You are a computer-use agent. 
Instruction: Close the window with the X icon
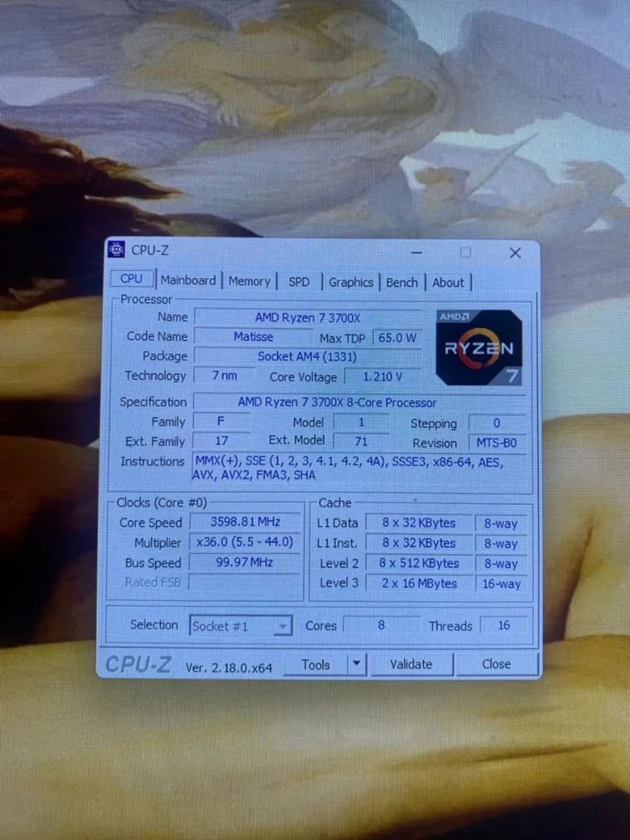[x=515, y=253]
